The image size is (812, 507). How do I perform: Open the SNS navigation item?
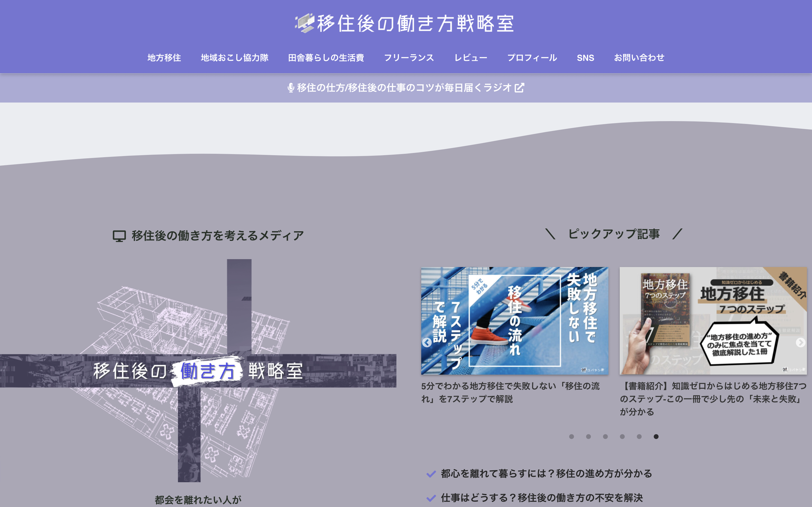[x=585, y=58]
